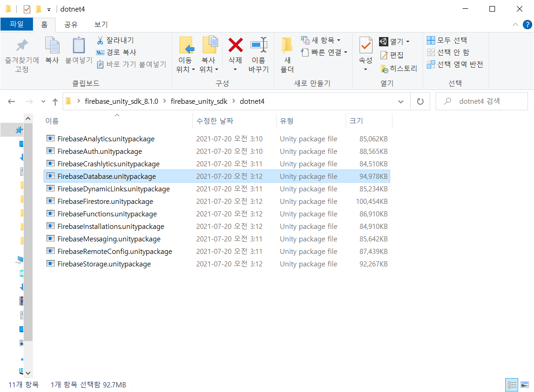Open file 히스토리 (History)
This screenshot has height=392, width=534.
point(399,69)
